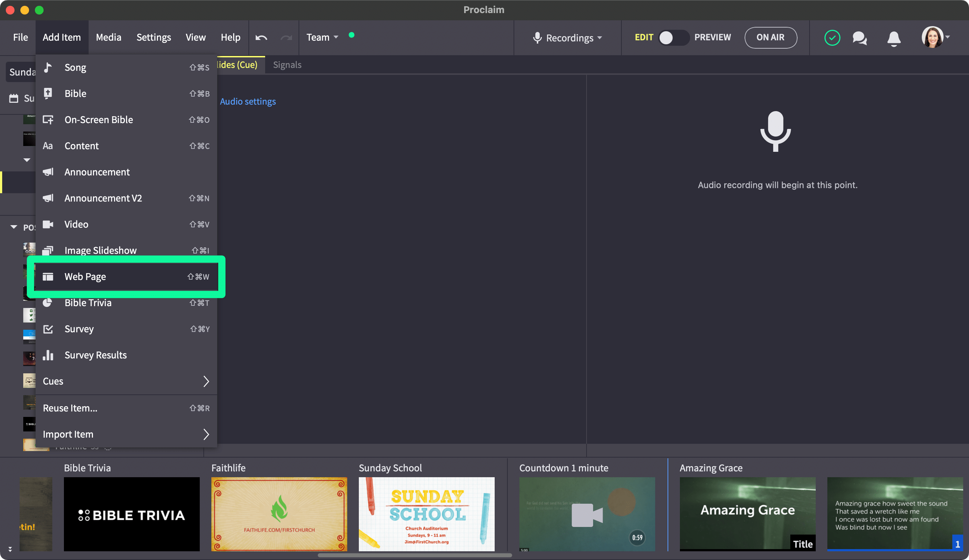Viewport: 969px width, 560px height.
Task: Click the Video camera icon in menu
Action: click(x=48, y=224)
